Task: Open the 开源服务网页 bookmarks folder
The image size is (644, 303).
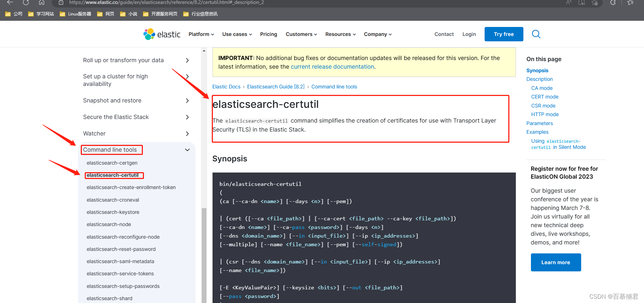Action: click(160, 14)
